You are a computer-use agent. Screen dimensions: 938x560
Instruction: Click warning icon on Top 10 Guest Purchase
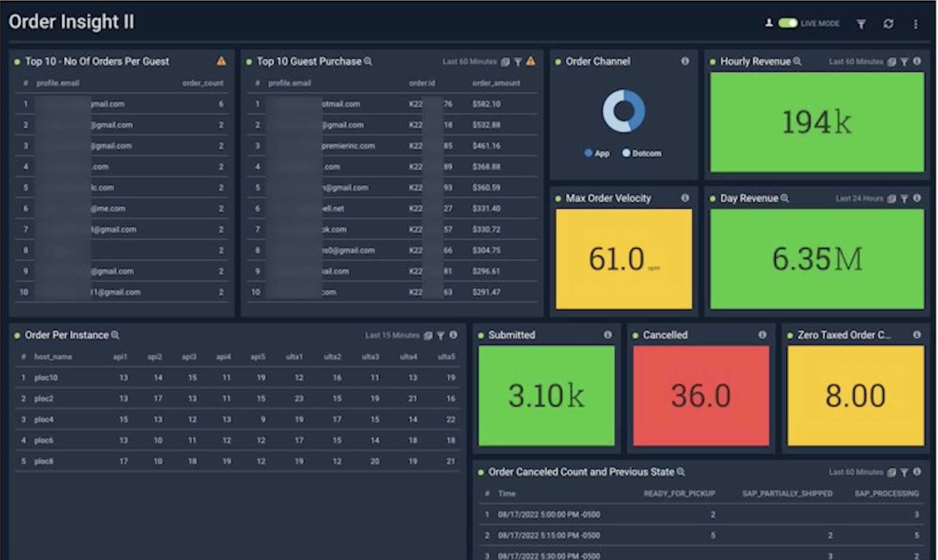tap(530, 61)
